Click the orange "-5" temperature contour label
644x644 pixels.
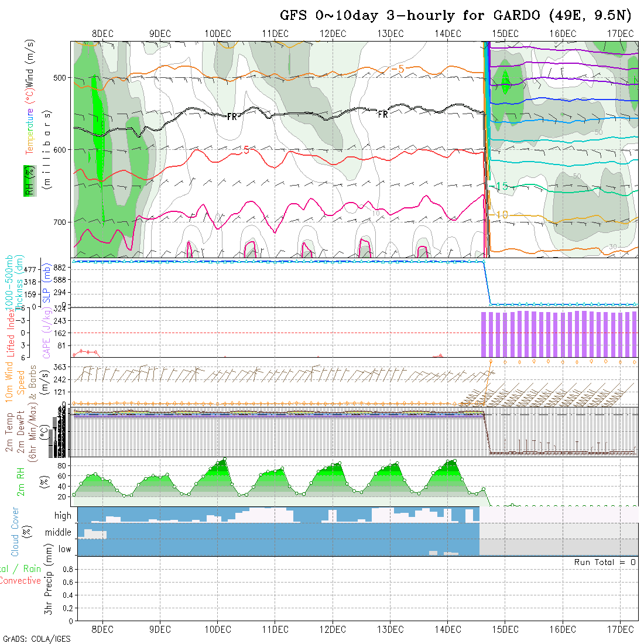click(397, 69)
